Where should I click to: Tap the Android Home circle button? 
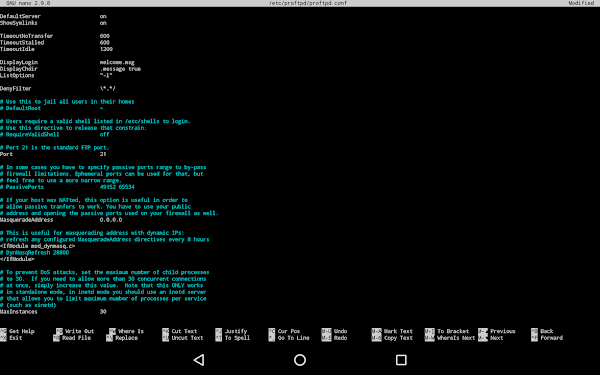click(x=300, y=360)
